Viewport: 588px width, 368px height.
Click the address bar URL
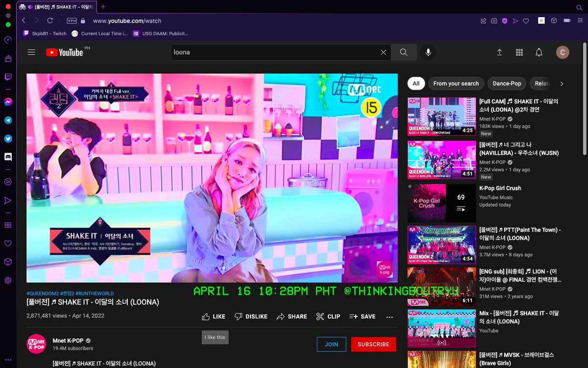tap(127, 21)
